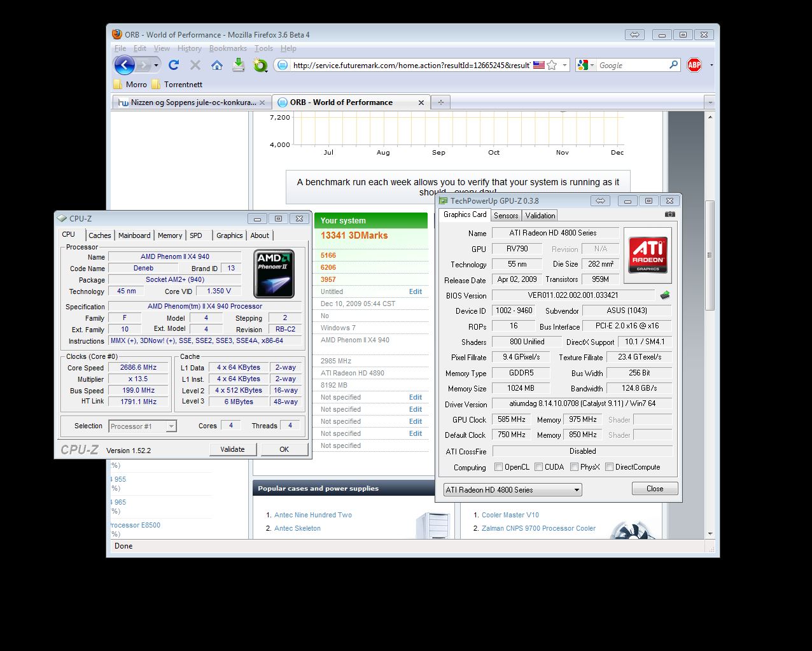Open the Adblock Plus dropdown arrow
812x651 pixels.
[711, 65]
